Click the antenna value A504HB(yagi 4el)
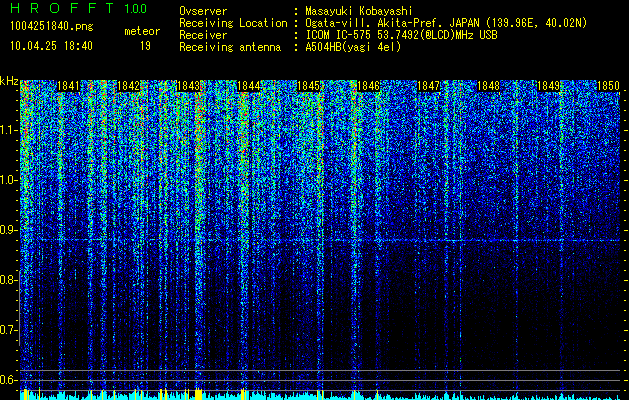This screenshot has height=400, width=629. [x=353, y=47]
